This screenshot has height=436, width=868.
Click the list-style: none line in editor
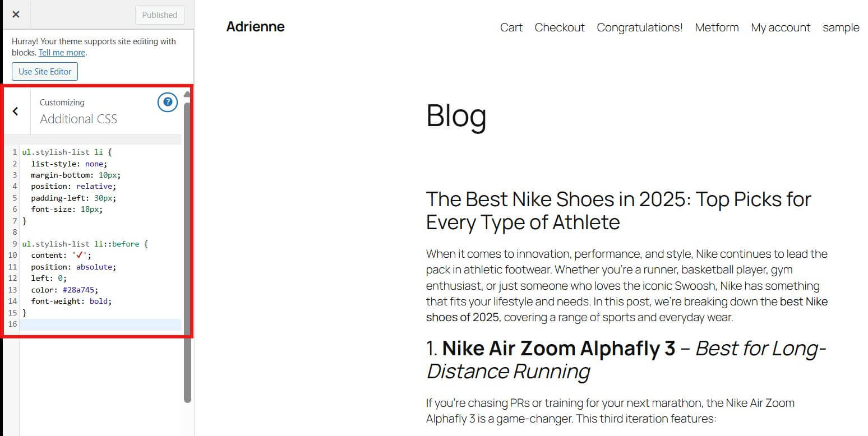68,164
